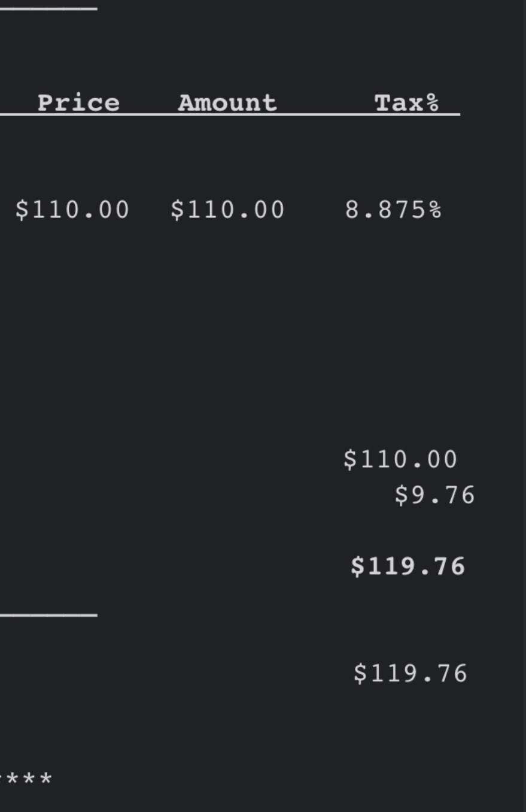Click the $110.00 value under Amount
This screenshot has width=526, height=812.
pos(228,210)
